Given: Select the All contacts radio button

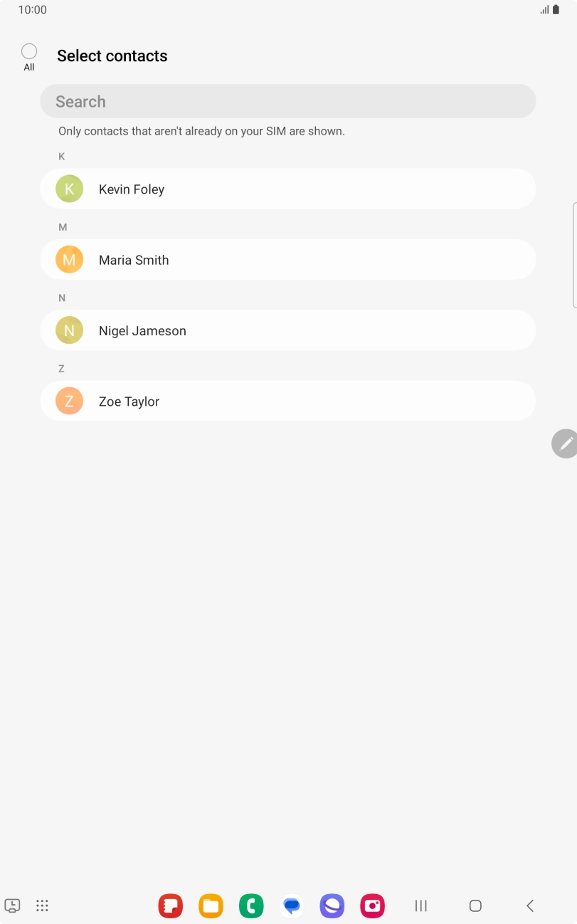Looking at the screenshot, I should [29, 51].
